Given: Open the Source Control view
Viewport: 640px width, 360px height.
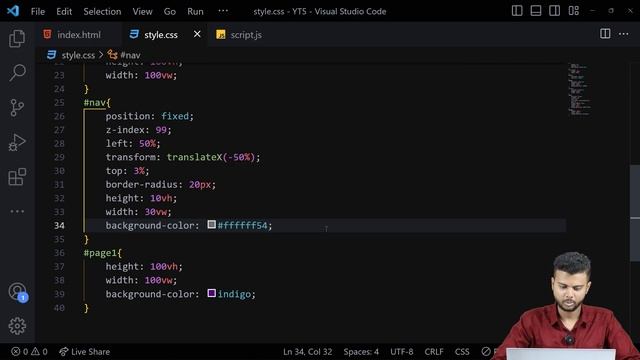Looking at the screenshot, I should click(x=17, y=108).
